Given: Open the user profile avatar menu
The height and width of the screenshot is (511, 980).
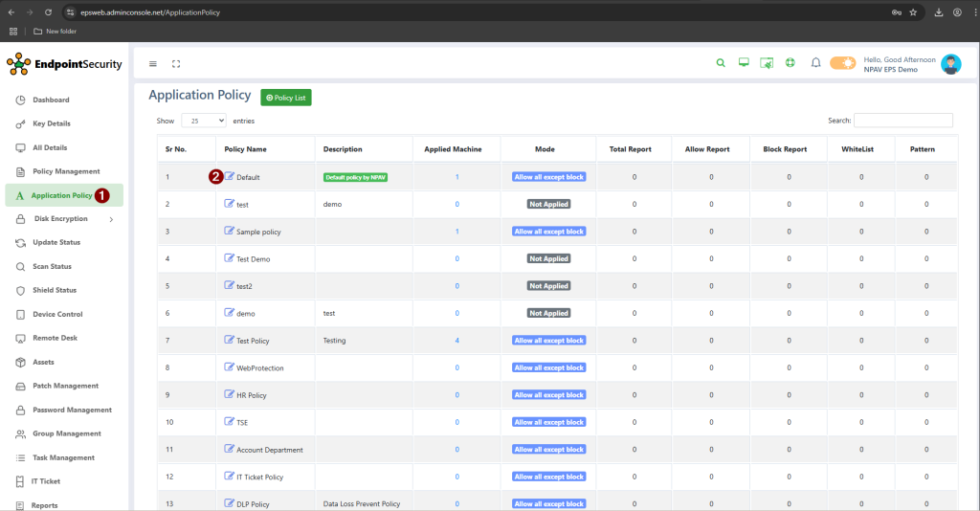Looking at the screenshot, I should point(949,64).
